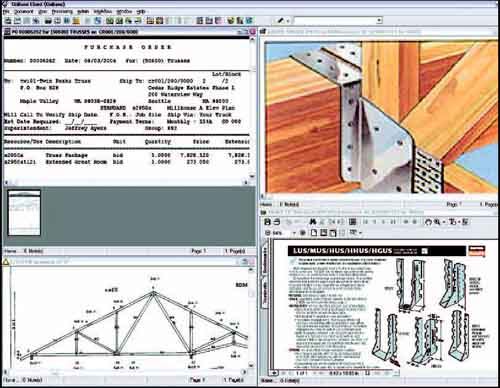Click '1 Page(s)' in truss drawing status bar
The width and height of the screenshot is (500, 388).
tap(234, 380)
